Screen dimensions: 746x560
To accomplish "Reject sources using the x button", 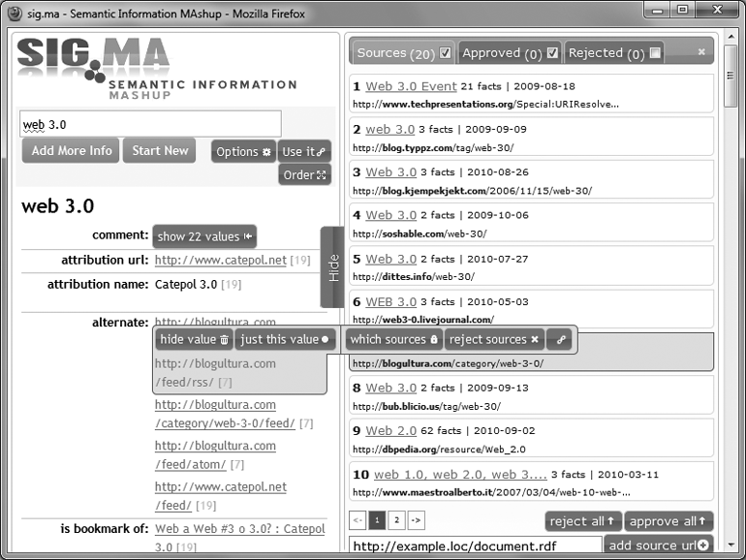I will point(494,340).
